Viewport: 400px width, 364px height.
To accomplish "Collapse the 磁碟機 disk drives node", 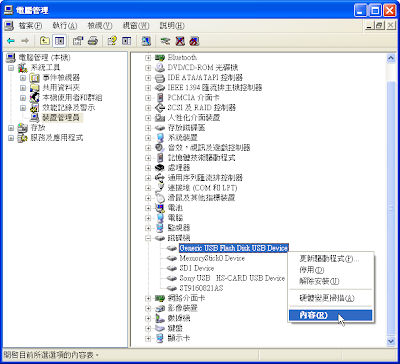I will [148, 238].
